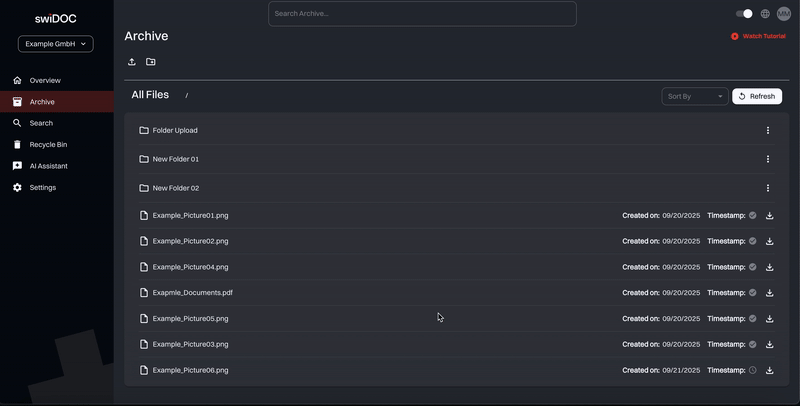Click the Refresh button
Screen dimensions: 800x406
tap(757, 96)
